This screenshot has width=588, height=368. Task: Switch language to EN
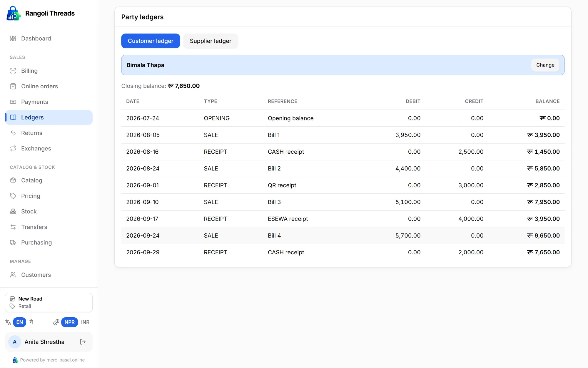(20, 322)
